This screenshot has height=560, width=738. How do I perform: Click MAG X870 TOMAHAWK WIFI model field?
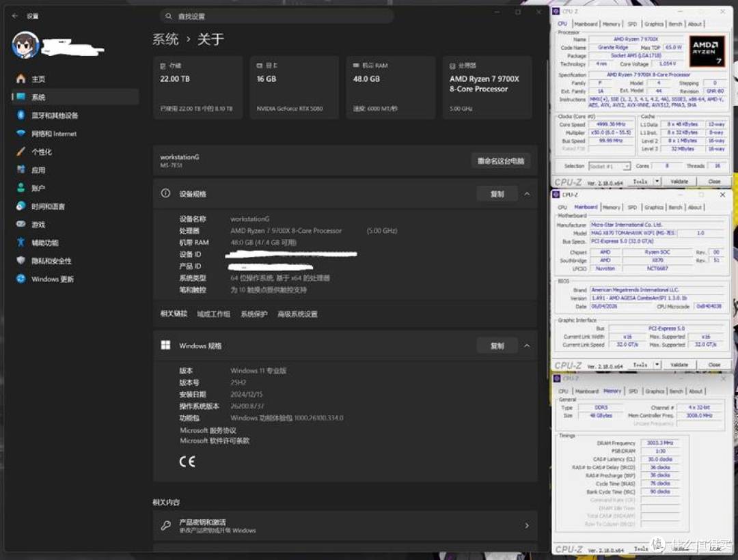(x=633, y=233)
